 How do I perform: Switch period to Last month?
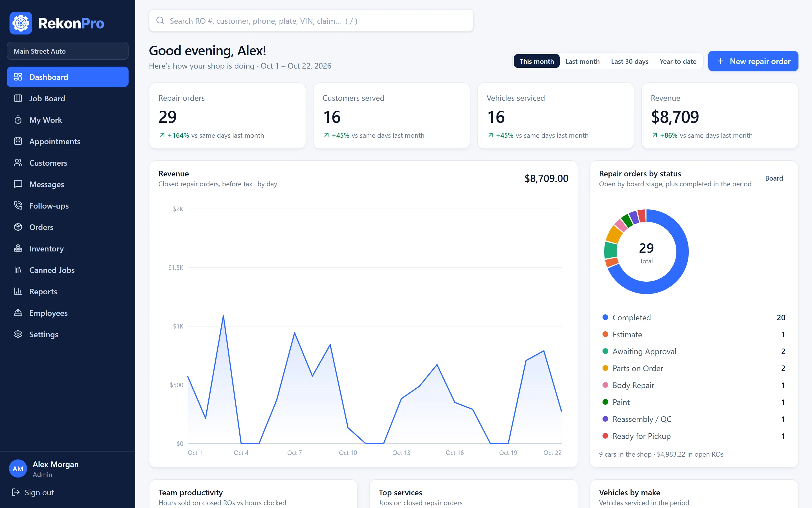582,61
